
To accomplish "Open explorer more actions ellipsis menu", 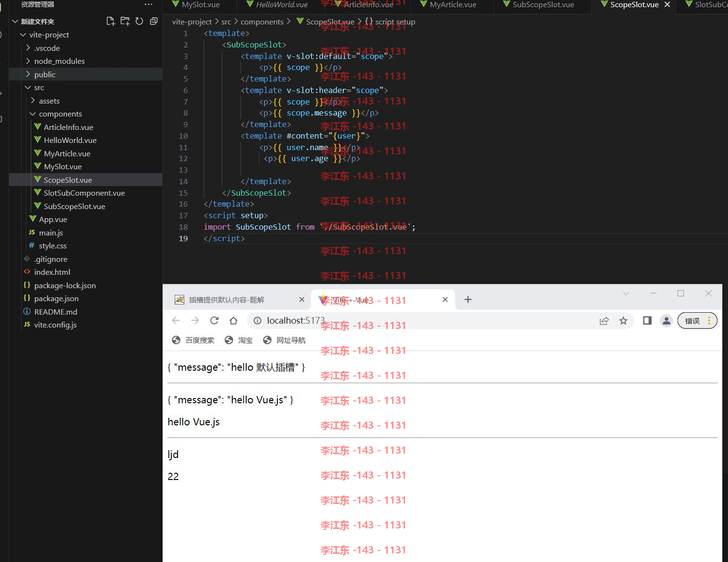I will [x=148, y=4].
